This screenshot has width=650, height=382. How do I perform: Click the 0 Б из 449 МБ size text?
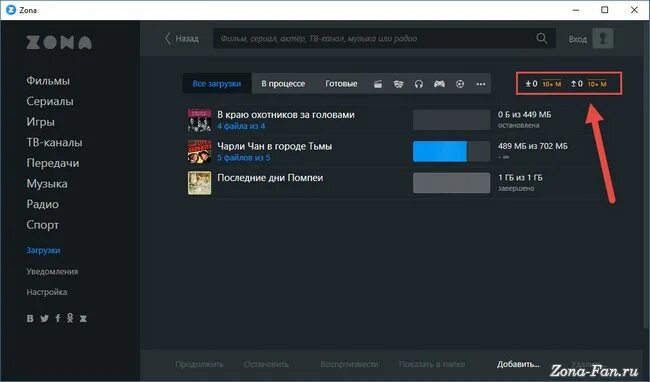coord(524,114)
